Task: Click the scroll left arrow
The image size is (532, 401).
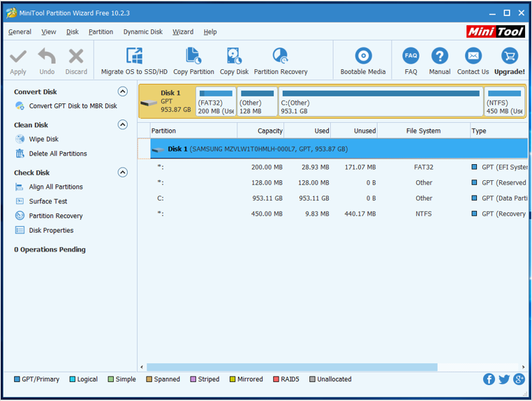Action: click(x=142, y=367)
